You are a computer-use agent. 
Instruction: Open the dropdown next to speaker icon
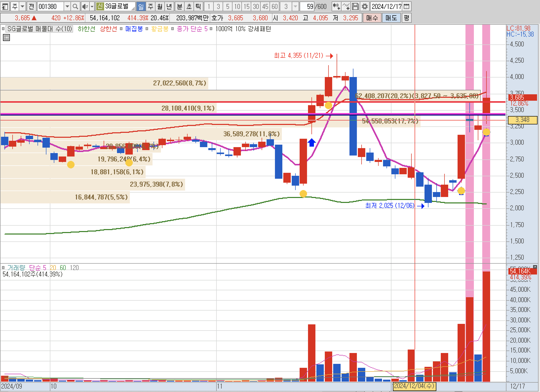click(92, 6)
